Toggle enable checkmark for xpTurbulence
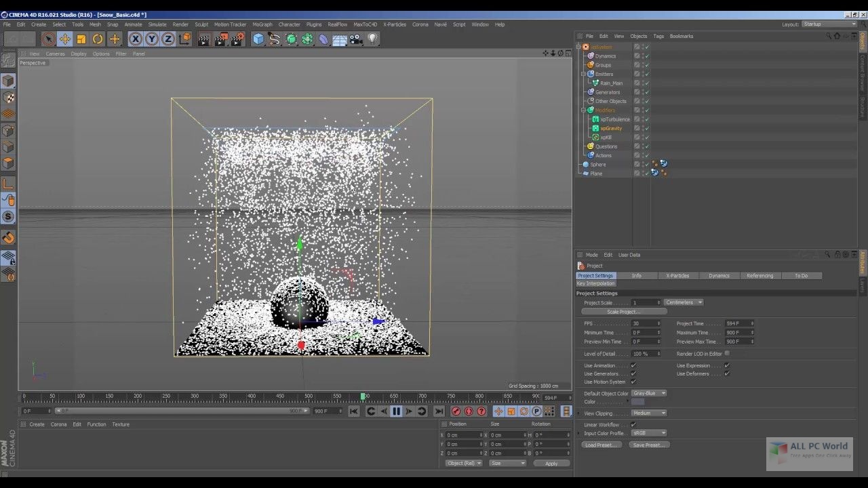The image size is (868, 488). [647, 119]
